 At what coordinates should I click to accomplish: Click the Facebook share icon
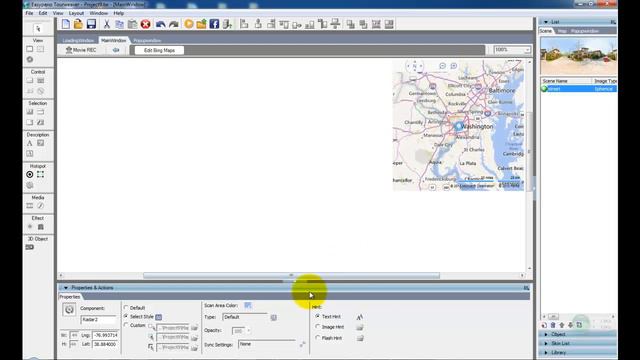[214, 24]
